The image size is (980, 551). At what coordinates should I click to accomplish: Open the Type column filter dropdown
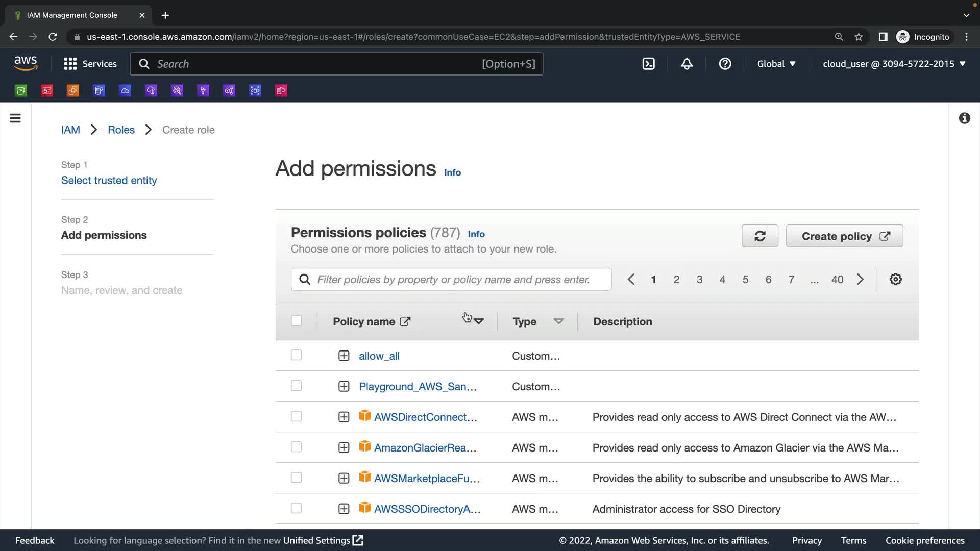point(558,321)
